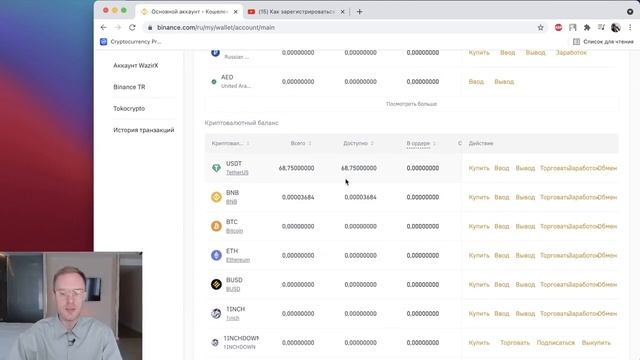The height and width of the screenshot is (360, 640).
Task: Click Ввод in the BTC row
Action: click(502, 226)
